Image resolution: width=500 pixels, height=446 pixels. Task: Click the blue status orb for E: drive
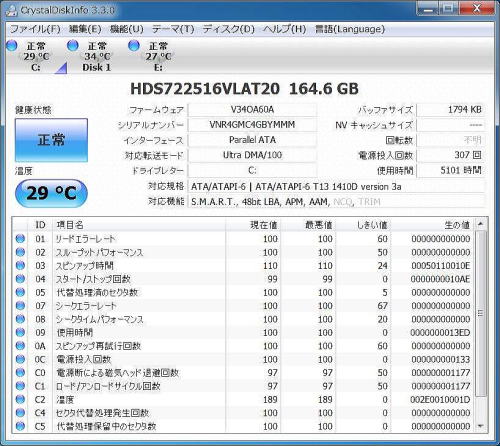pos(134,46)
